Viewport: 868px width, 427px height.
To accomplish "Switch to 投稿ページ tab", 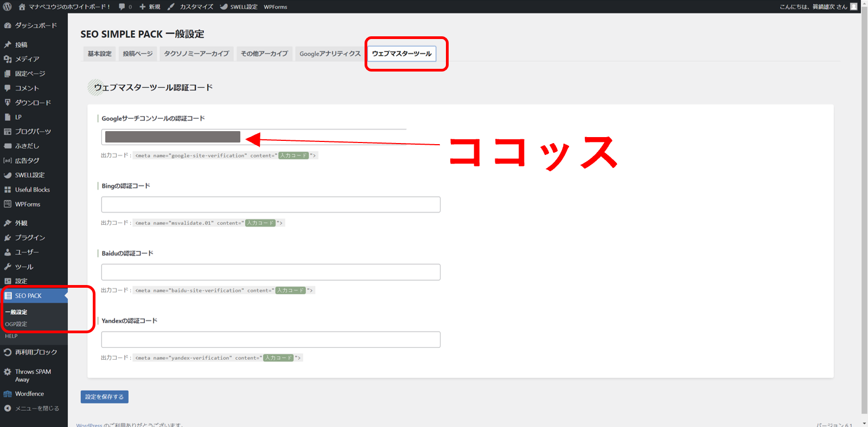I will pos(138,54).
